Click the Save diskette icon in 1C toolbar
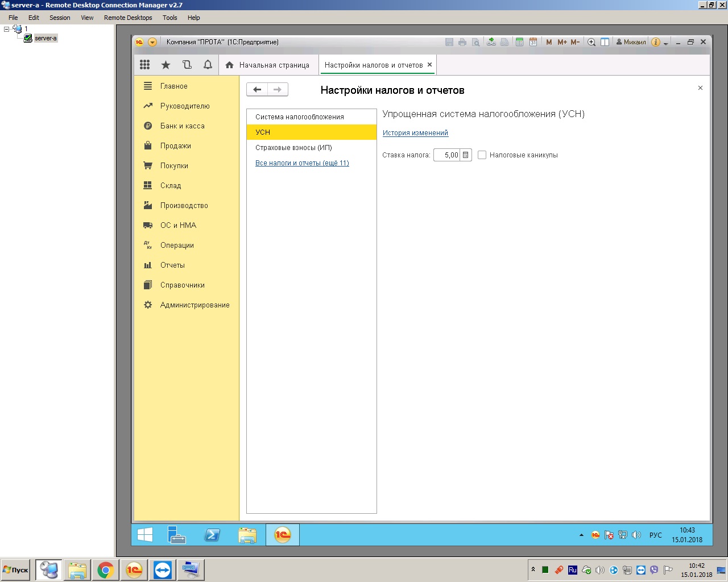The width and height of the screenshot is (728, 582). [449, 42]
